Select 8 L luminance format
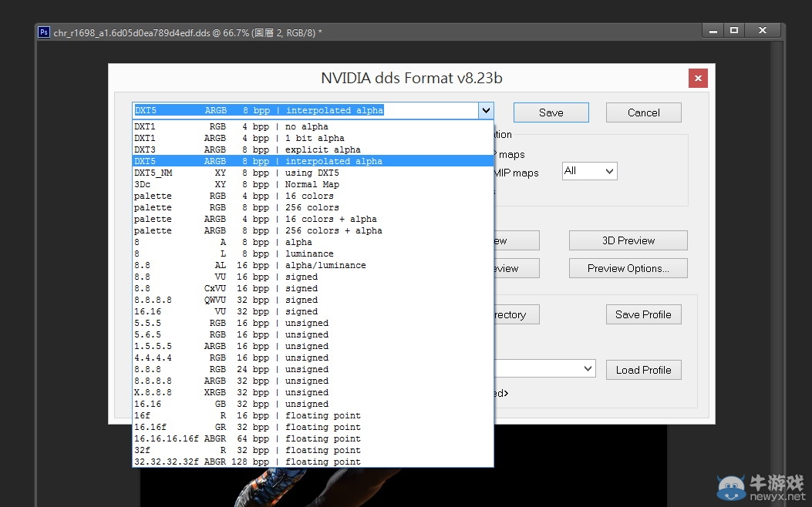The height and width of the screenshot is (507, 812). (313, 253)
